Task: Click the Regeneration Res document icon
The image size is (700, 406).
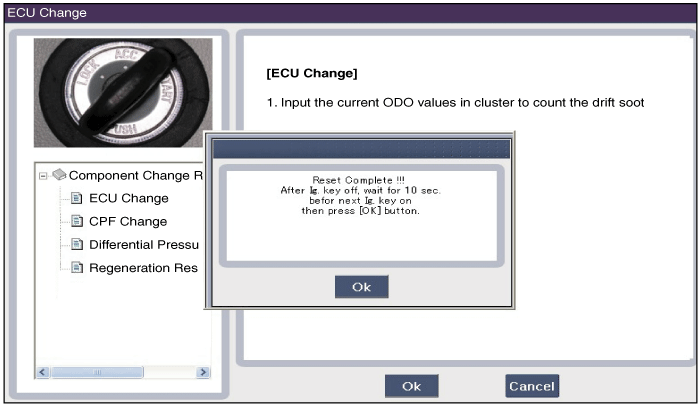Action: tap(77, 268)
